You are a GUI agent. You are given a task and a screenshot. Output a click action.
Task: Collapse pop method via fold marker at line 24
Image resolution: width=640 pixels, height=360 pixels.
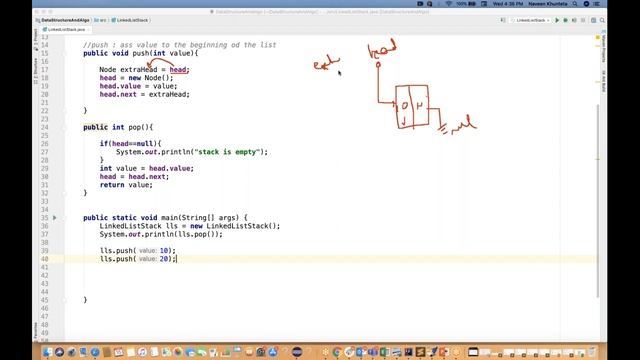[x=64, y=127]
